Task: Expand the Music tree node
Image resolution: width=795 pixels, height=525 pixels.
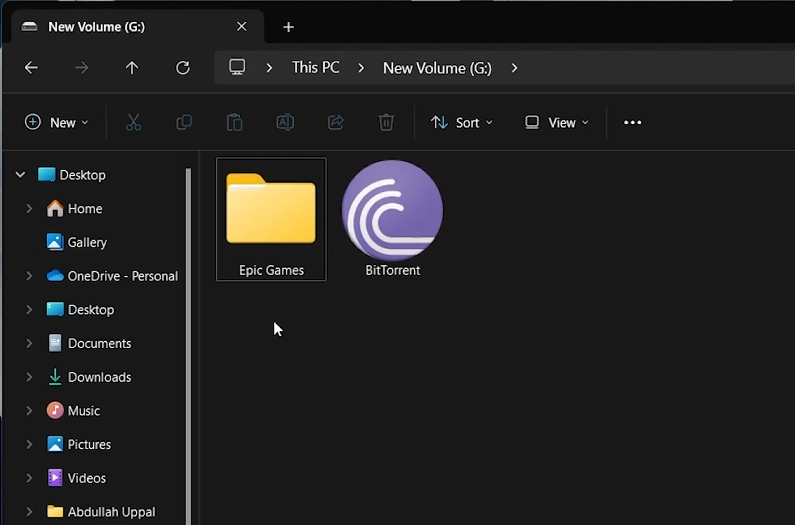Action: (x=29, y=410)
